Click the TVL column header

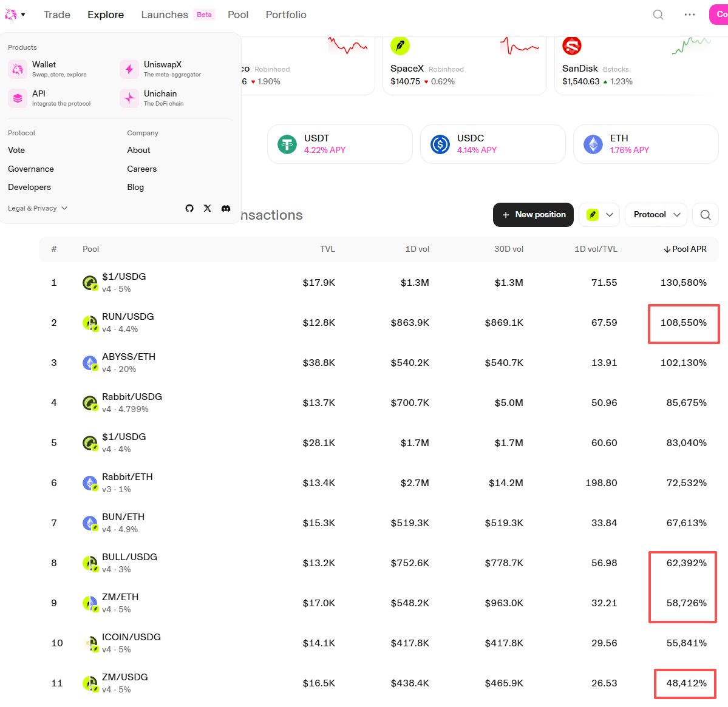point(327,249)
